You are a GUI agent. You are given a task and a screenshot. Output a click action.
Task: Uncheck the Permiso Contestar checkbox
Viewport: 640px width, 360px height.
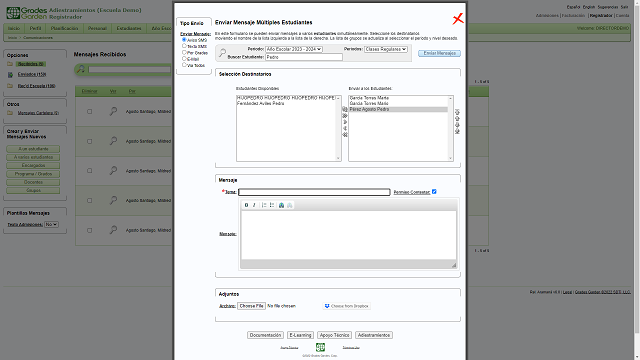434,191
